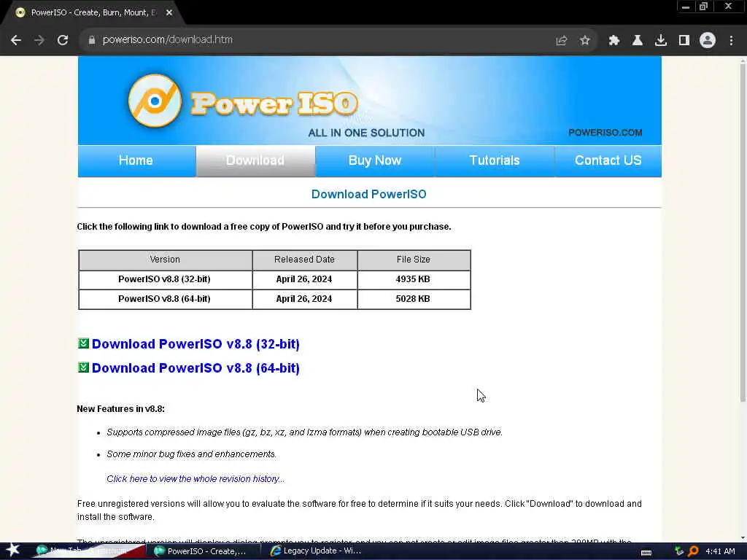Open the Contact US navigation tab

(x=608, y=161)
